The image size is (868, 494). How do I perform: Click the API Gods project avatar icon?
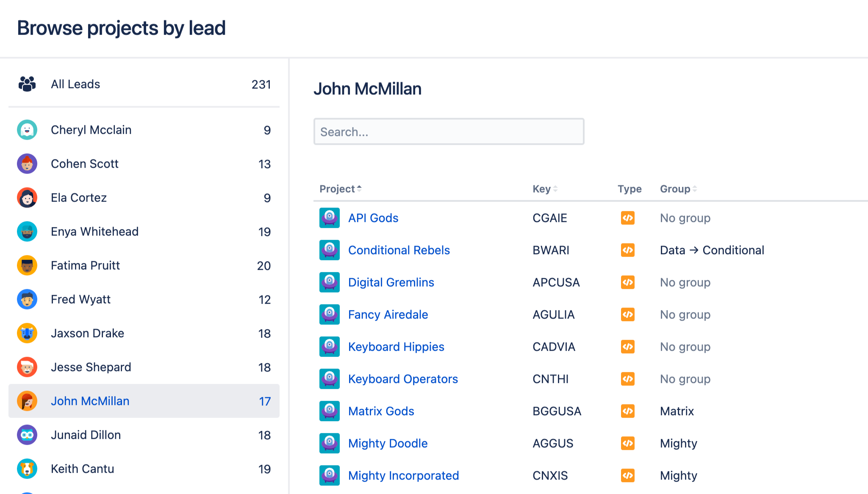pos(329,218)
